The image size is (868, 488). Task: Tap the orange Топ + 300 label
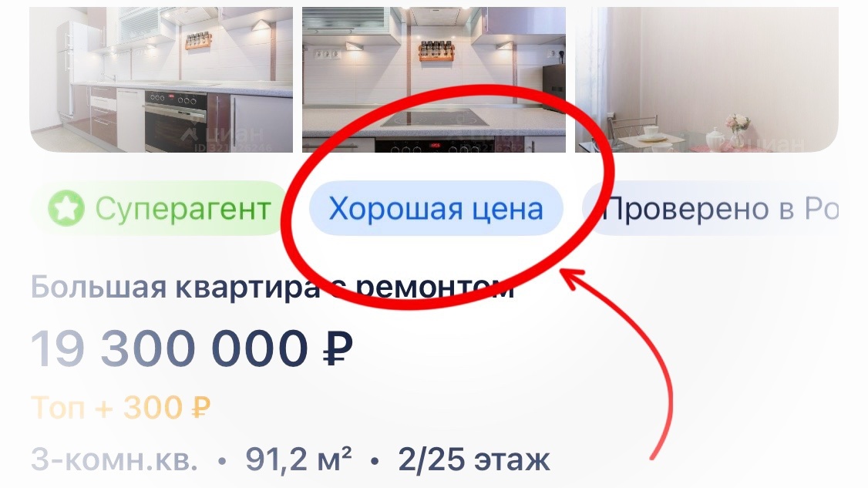tap(121, 408)
